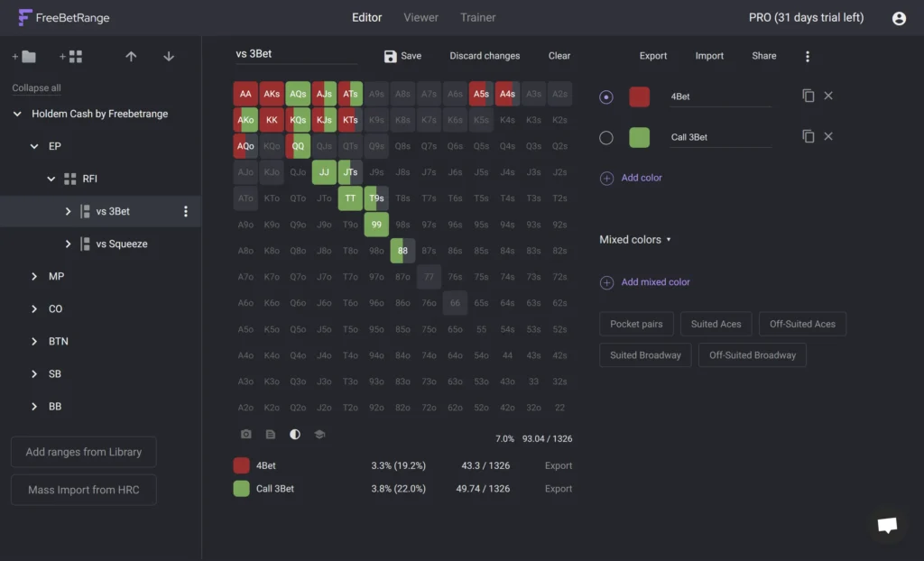Select the Call 3Bet radio button

pyautogui.click(x=605, y=137)
